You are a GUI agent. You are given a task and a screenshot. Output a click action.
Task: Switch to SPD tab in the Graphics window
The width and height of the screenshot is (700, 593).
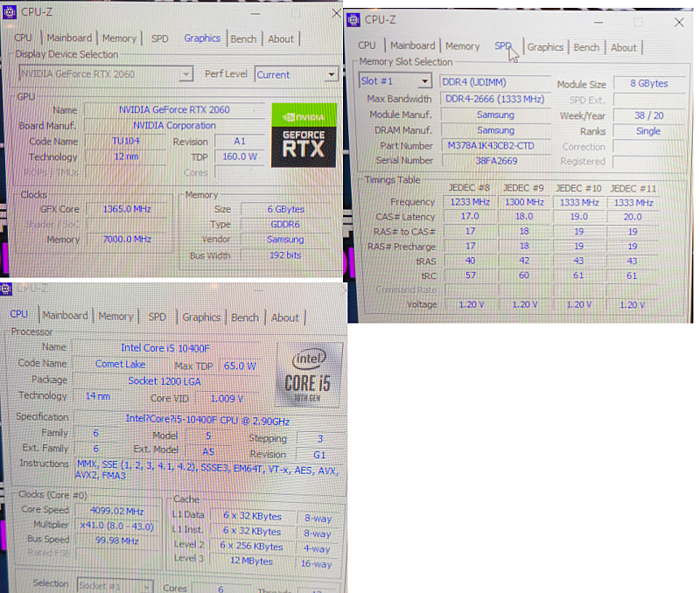pos(159,38)
